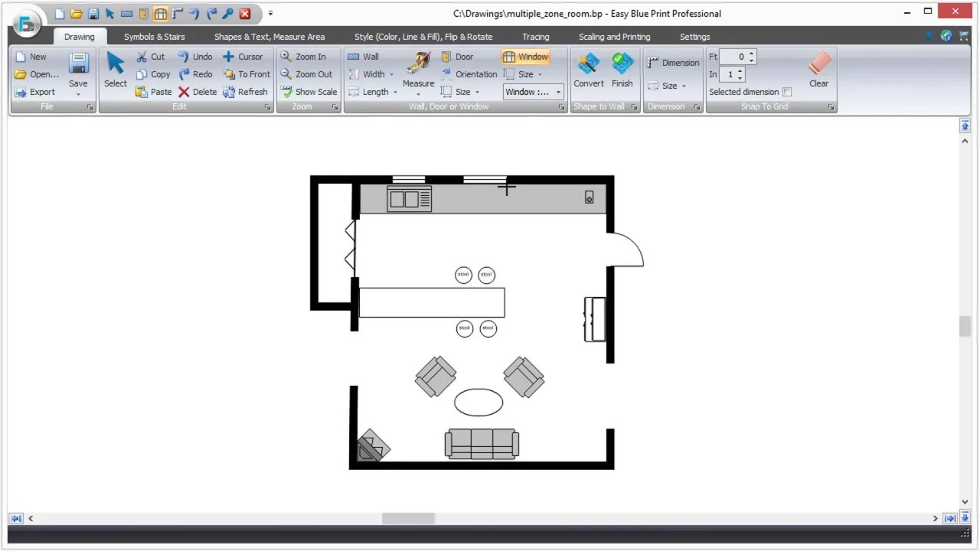Click the Zoom In magnifier
This screenshot has height=551, width=980.
click(x=303, y=57)
